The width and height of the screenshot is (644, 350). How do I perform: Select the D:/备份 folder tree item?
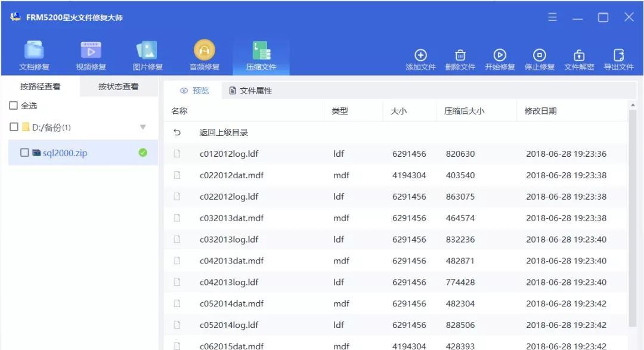point(51,128)
